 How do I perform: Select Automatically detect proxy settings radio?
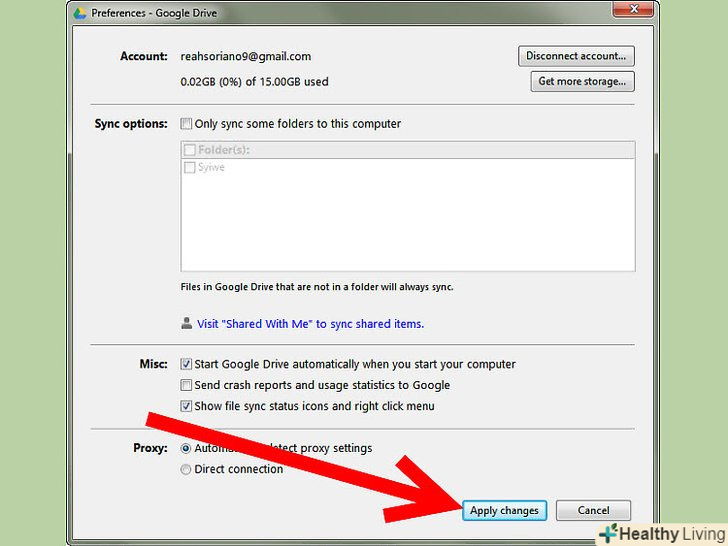point(186,448)
